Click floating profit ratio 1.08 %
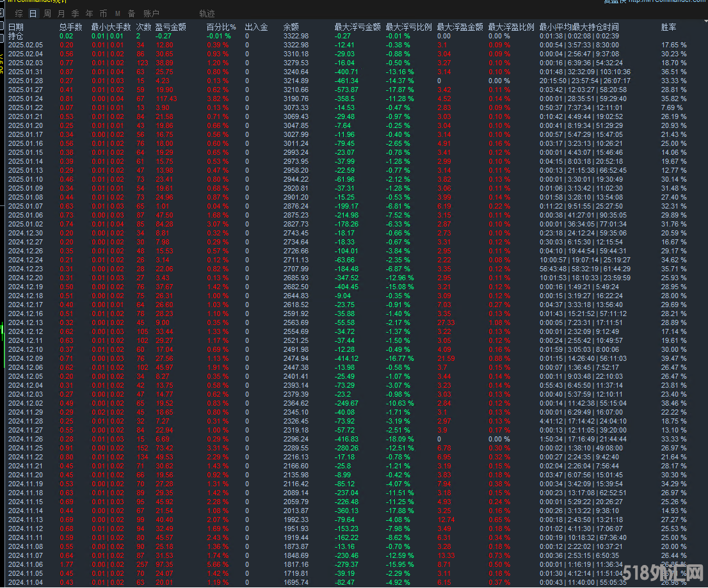The height and width of the screenshot is (588, 708). click(x=499, y=322)
